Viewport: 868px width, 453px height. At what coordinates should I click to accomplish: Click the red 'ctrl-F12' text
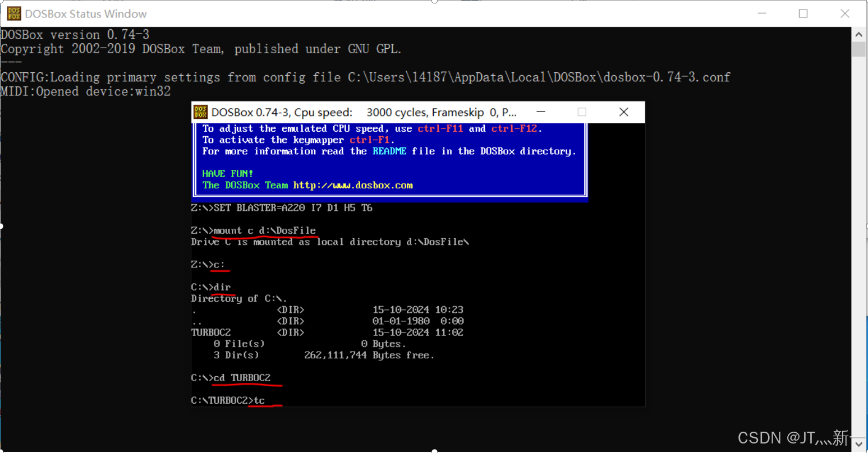(x=515, y=128)
